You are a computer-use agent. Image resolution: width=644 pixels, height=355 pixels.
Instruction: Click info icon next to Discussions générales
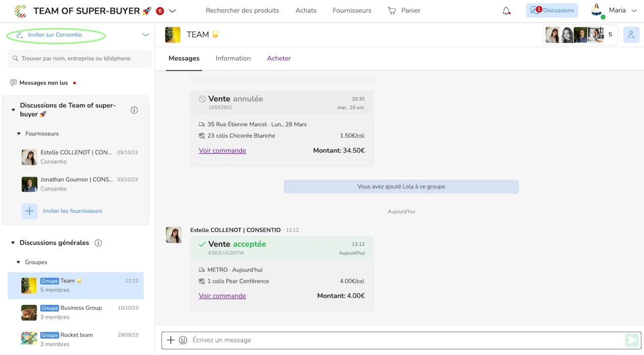[98, 243]
